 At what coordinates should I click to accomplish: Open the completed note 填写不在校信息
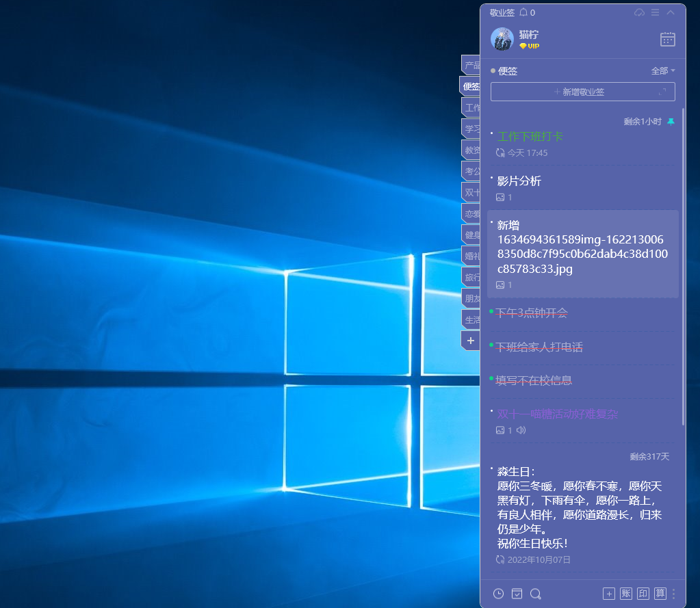pos(534,380)
